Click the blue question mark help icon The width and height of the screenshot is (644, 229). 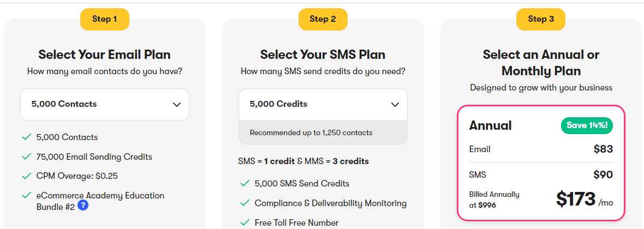pos(83,205)
